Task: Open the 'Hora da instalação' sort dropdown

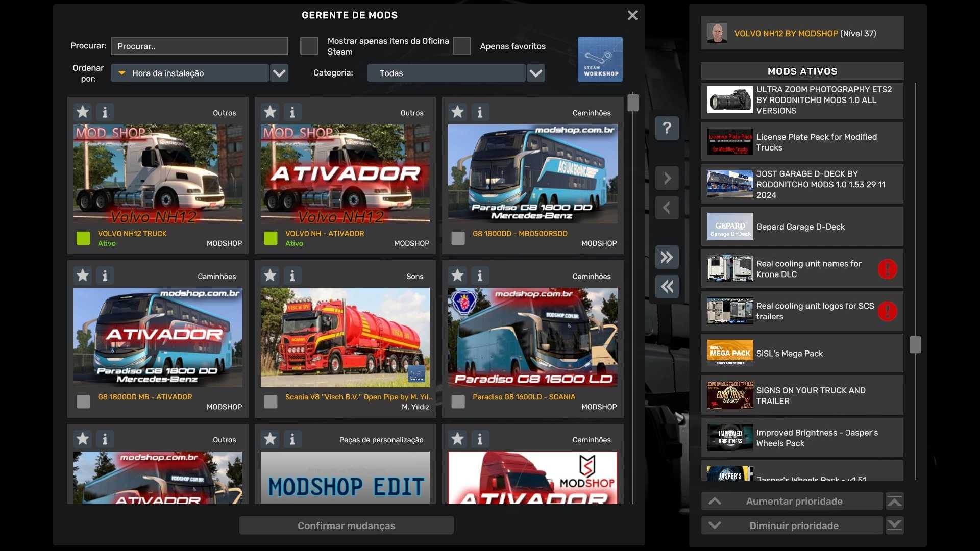Action: click(190, 73)
